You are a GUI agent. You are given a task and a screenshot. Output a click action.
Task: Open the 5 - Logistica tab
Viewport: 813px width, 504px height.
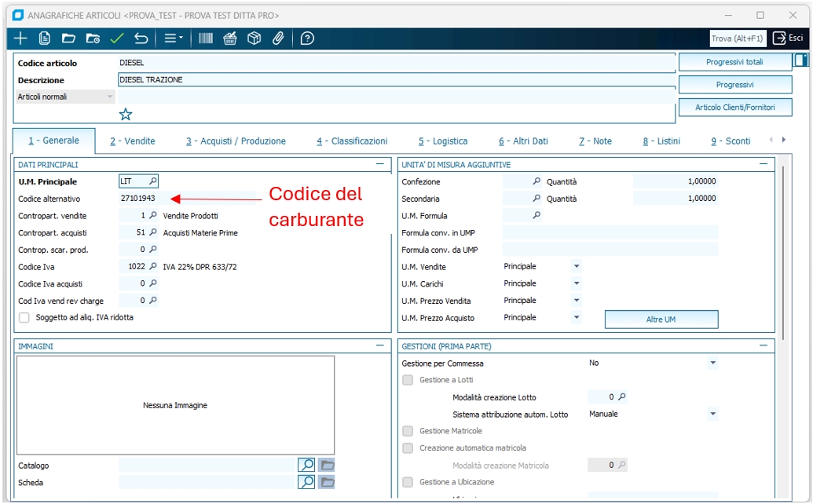(x=442, y=141)
